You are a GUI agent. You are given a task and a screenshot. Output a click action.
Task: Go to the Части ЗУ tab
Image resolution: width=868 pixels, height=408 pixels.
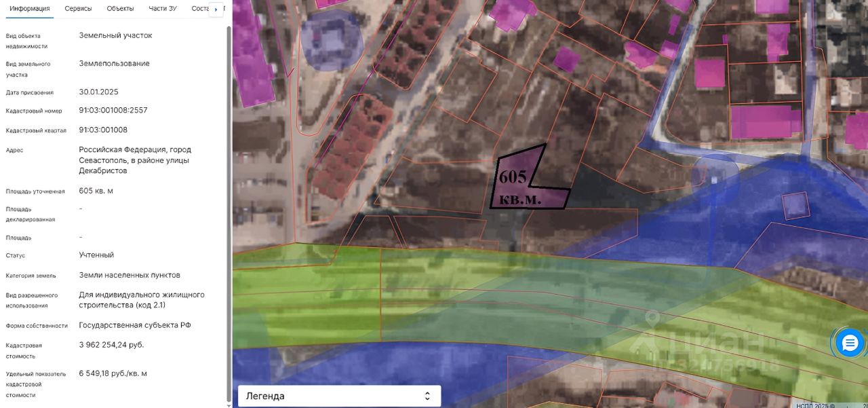point(163,9)
